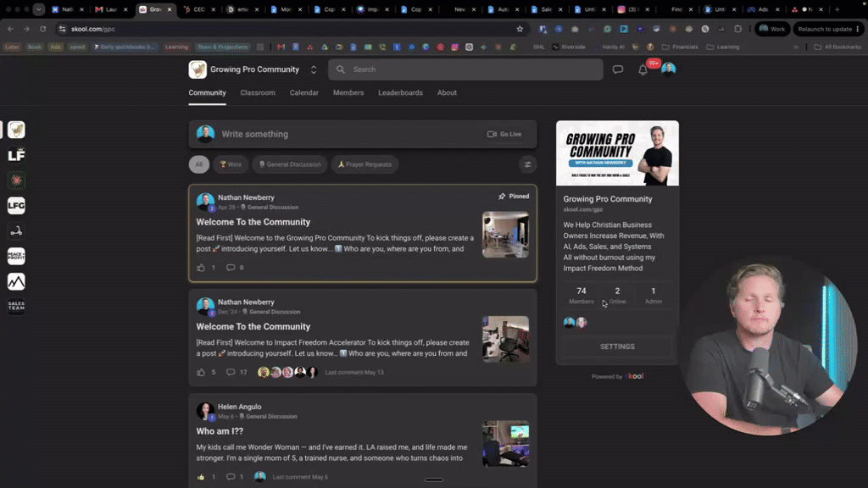Open the All Bookmarks folder

(837, 47)
